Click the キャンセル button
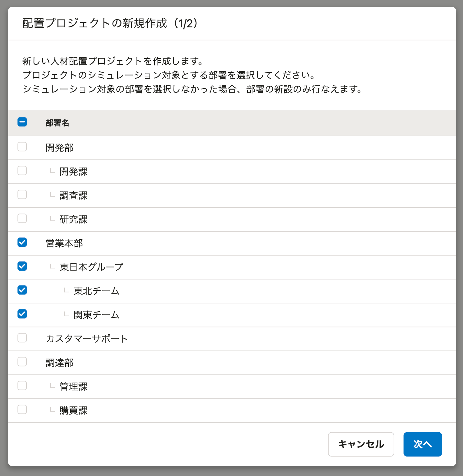 (x=361, y=444)
